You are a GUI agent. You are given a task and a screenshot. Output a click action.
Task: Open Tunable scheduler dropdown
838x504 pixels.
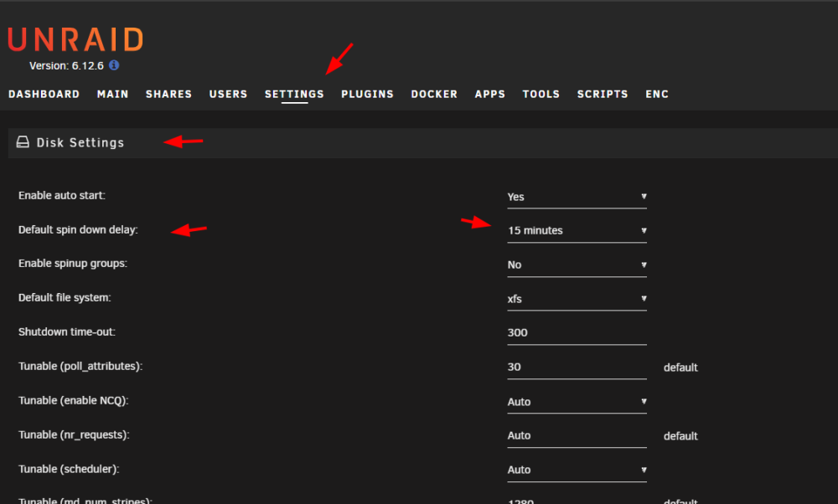577,470
